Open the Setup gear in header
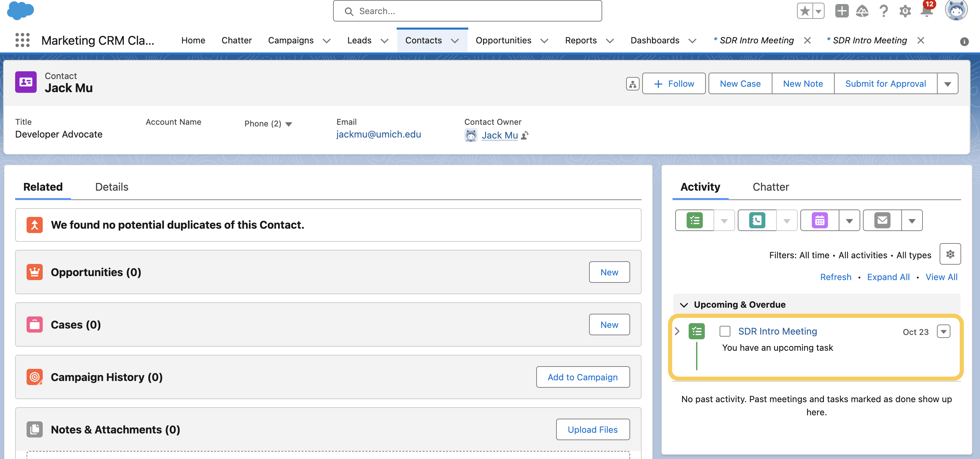Viewport: 980px width, 459px height. pos(905,11)
